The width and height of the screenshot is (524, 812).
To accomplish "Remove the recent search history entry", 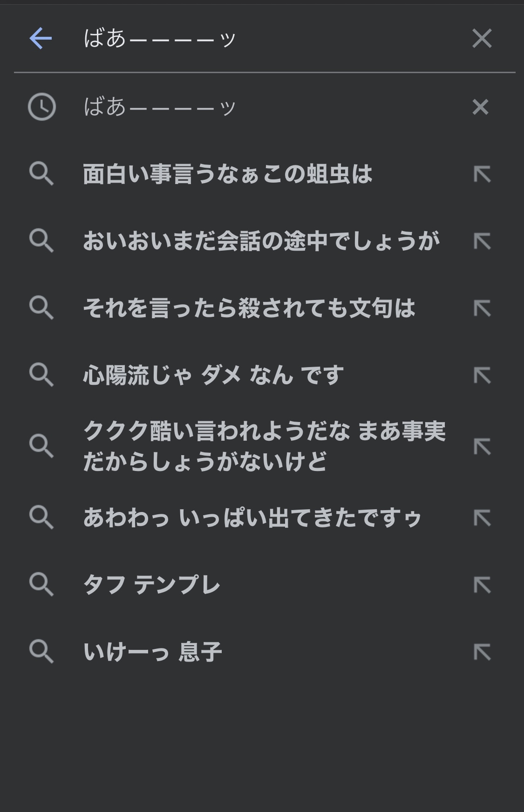I will tap(480, 107).
